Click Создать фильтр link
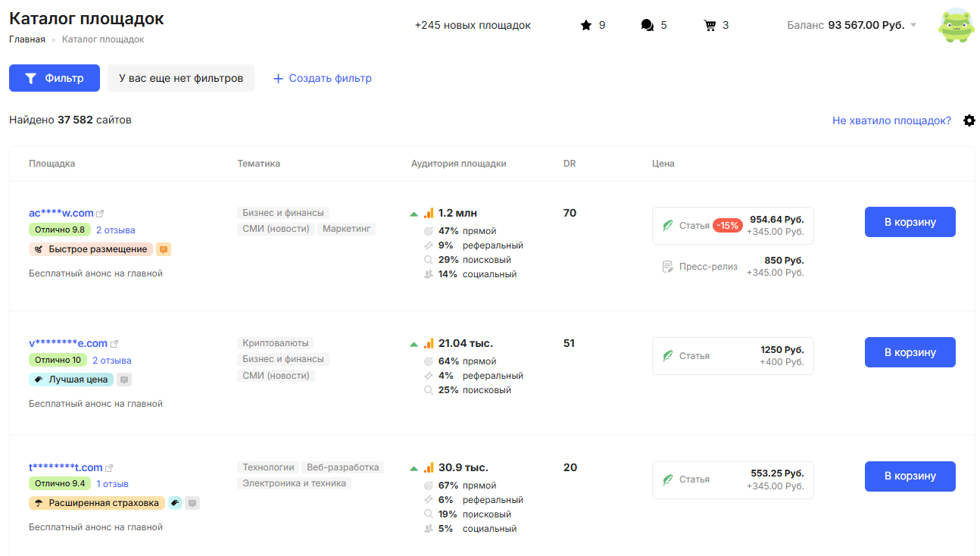This screenshot has height=556, width=980. pos(322,78)
